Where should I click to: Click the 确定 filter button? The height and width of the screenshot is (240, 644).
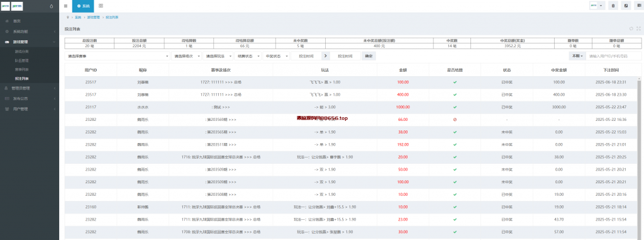tap(369, 56)
